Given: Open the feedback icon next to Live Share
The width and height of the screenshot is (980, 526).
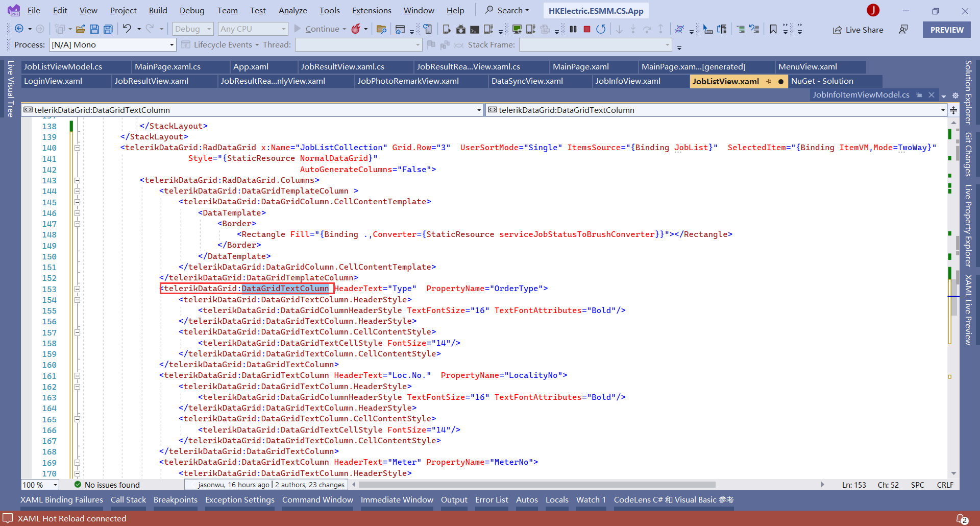Looking at the screenshot, I should pyautogui.click(x=903, y=30).
